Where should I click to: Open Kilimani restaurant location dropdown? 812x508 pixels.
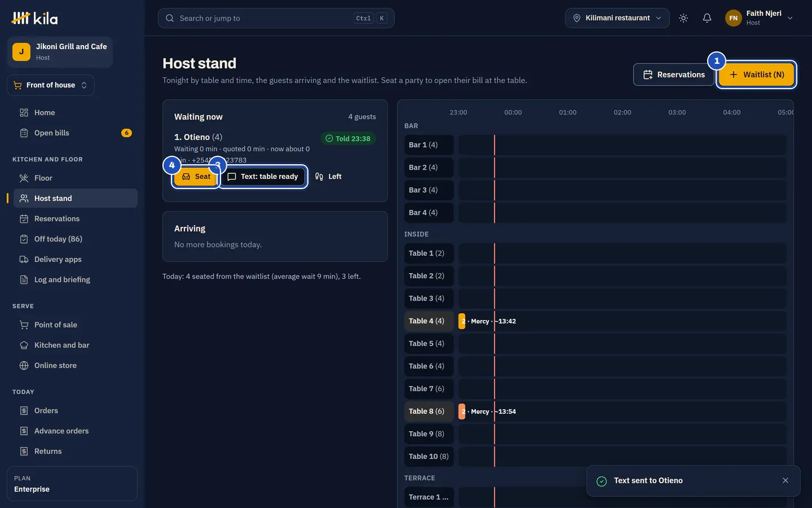click(617, 18)
